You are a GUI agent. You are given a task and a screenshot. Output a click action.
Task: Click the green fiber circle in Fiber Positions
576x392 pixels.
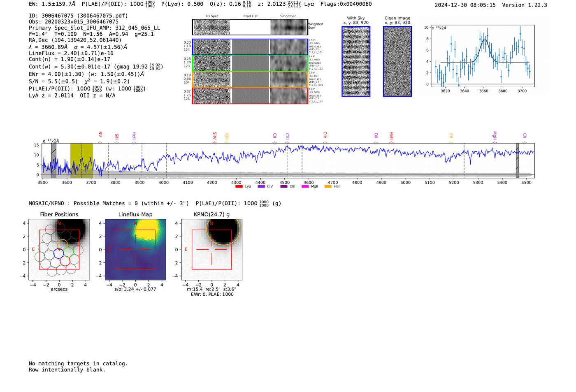[x=69, y=252]
